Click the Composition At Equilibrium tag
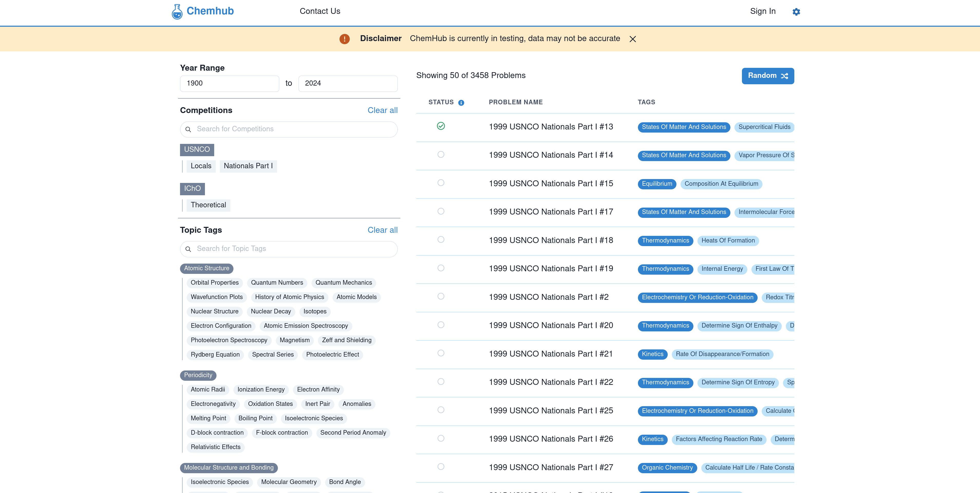 coord(721,184)
